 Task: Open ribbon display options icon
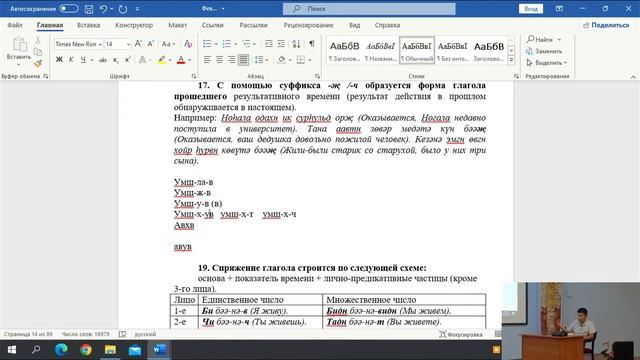click(x=559, y=9)
